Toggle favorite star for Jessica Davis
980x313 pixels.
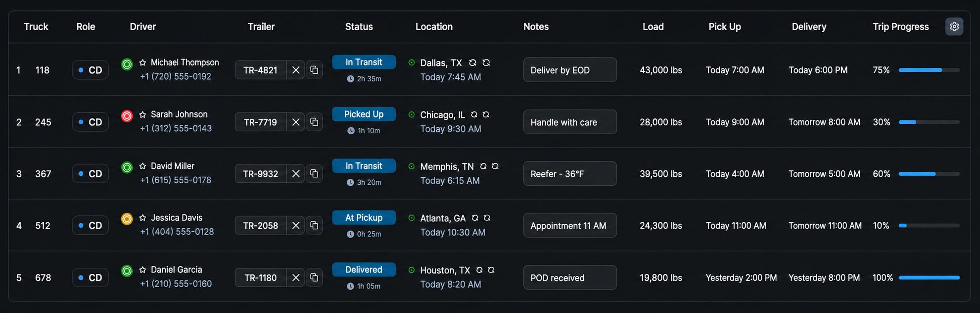(x=142, y=218)
